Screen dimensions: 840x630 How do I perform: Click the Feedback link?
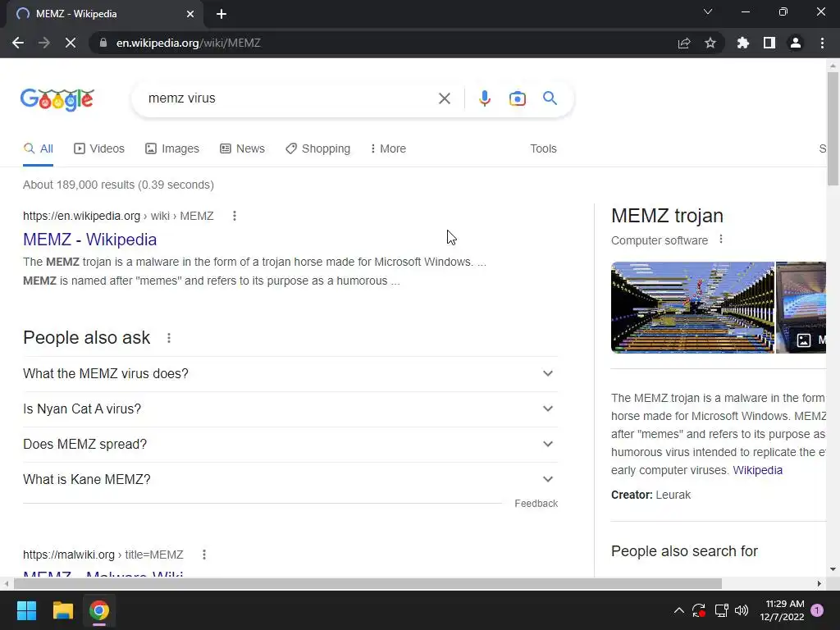click(x=536, y=504)
